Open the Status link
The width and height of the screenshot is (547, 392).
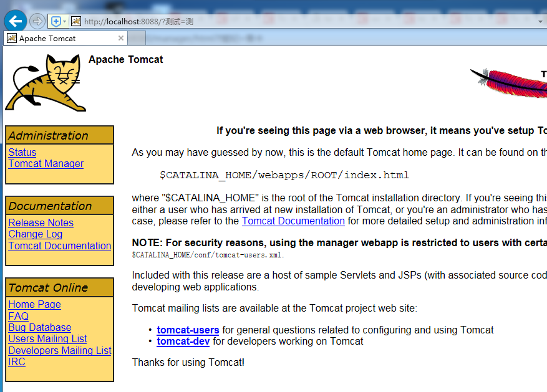[22, 152]
